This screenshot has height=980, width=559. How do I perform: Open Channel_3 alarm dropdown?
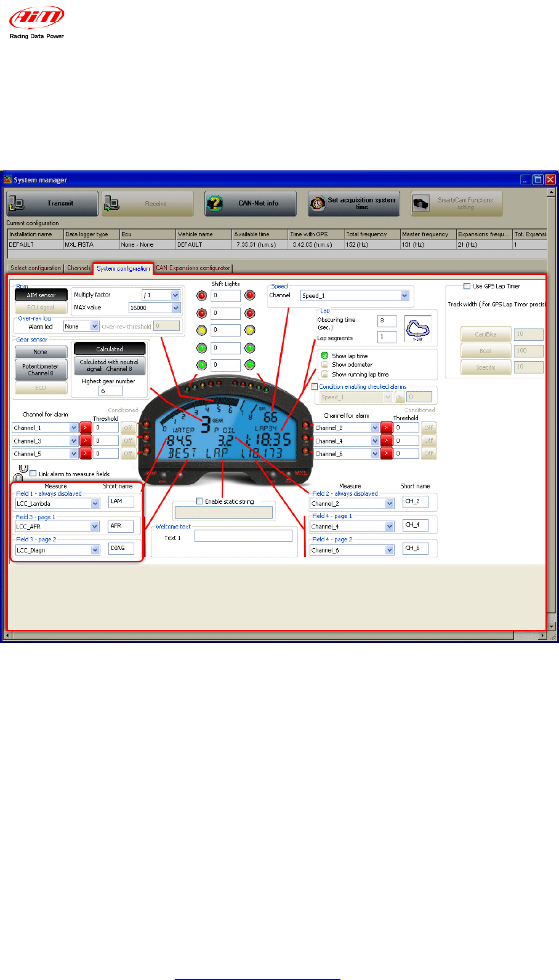[74, 441]
